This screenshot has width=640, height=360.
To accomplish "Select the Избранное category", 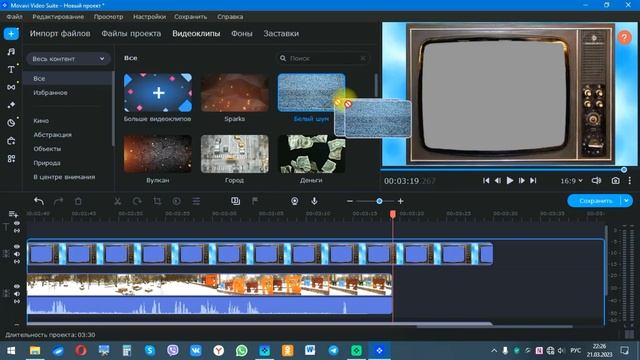I will coord(50,93).
